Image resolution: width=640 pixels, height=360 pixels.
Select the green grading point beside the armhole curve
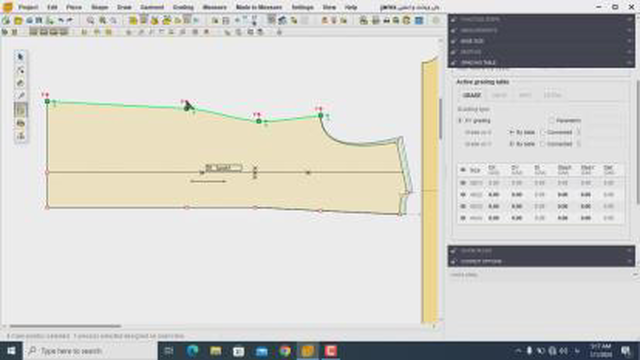click(321, 116)
